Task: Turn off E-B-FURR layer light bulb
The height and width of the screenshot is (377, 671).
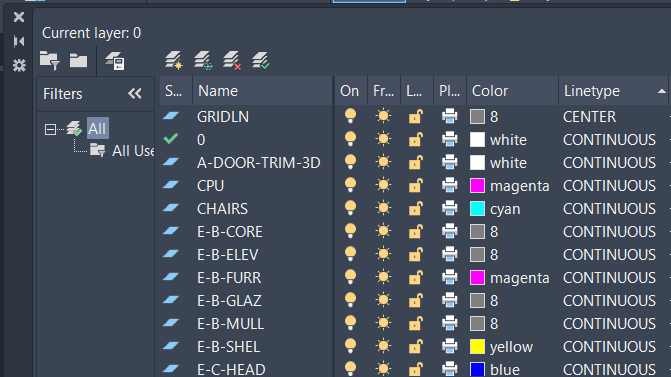Action: coord(350,277)
